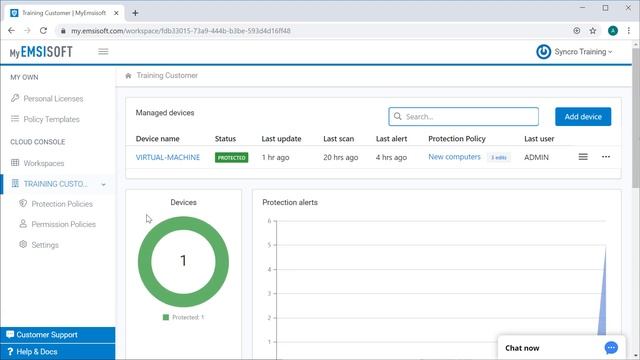Open the Chat now bubble icon
Viewport: 640px width, 360px height.
611,348
